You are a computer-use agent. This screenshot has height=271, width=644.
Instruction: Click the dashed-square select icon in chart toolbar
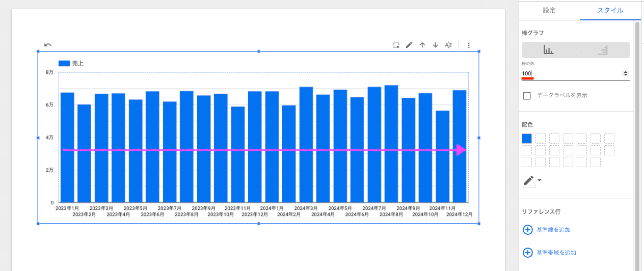(x=396, y=45)
